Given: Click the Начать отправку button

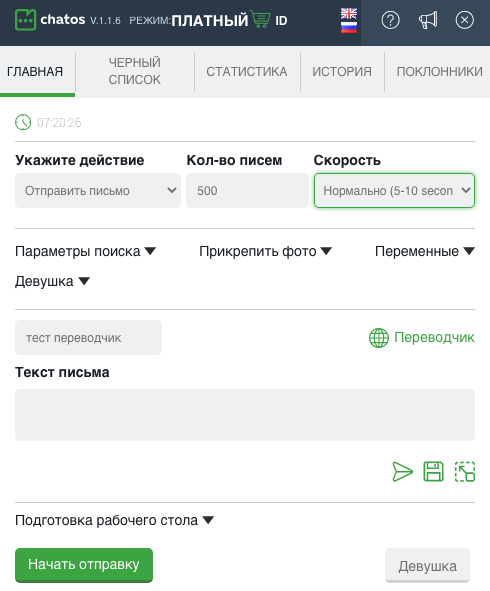Looking at the screenshot, I should click(x=84, y=565).
